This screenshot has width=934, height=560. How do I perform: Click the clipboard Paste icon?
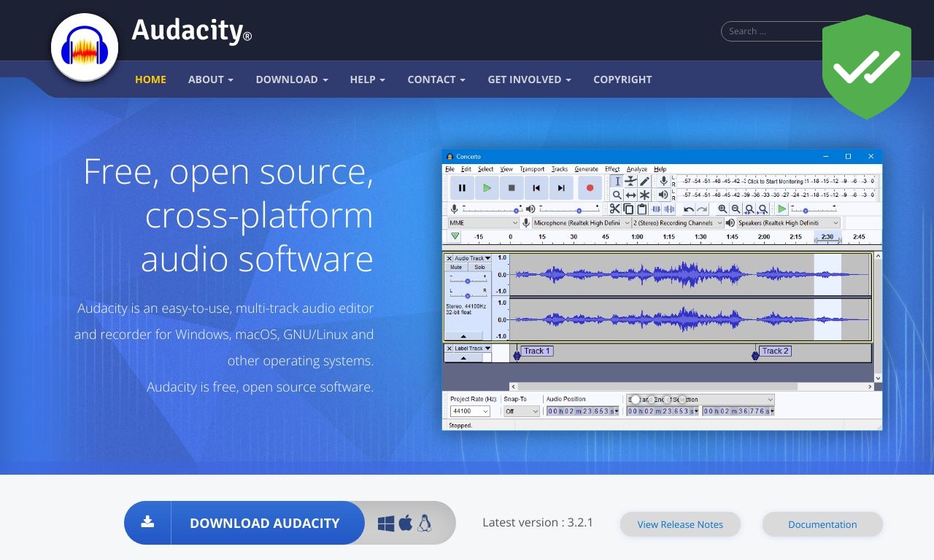pyautogui.click(x=641, y=209)
